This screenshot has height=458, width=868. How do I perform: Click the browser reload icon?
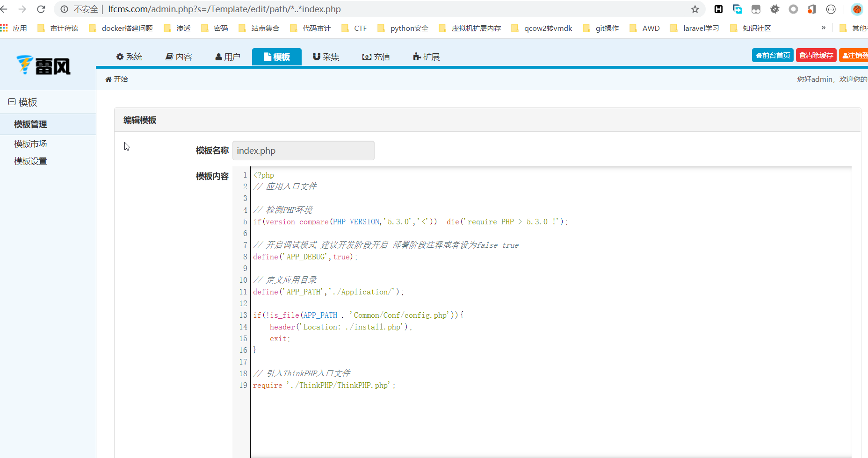pos(41,9)
